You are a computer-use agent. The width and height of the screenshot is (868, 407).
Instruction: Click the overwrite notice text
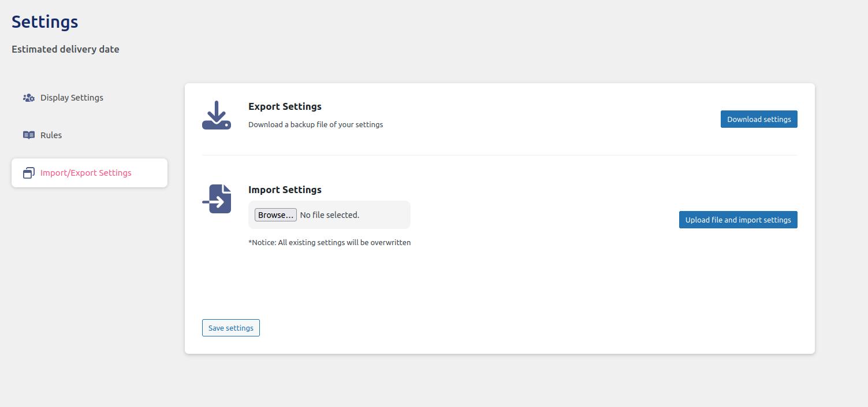pos(329,242)
